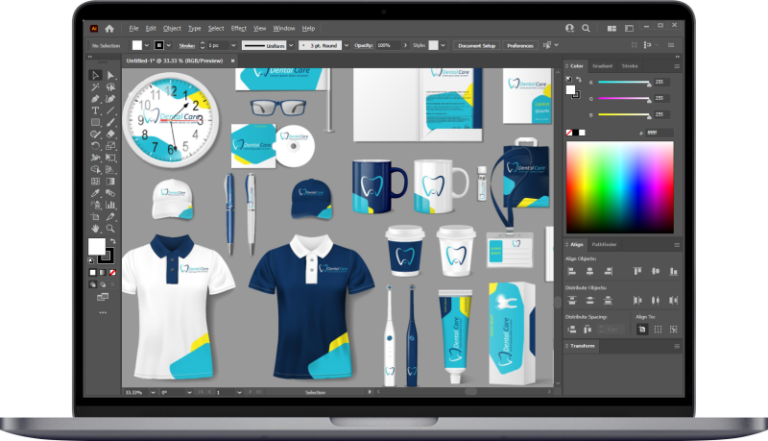
Task: Select the Rotate tool
Action: coord(96,146)
